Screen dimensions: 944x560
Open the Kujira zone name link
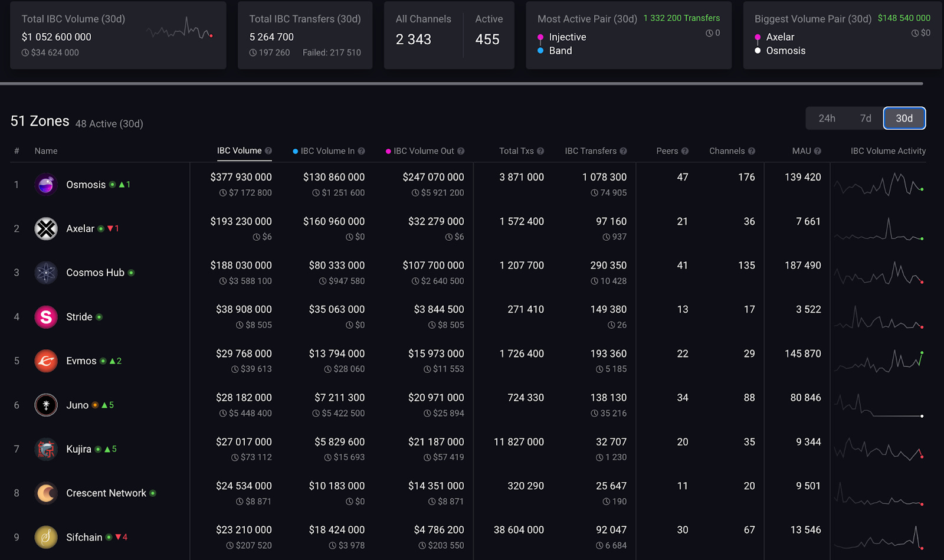pyautogui.click(x=78, y=449)
